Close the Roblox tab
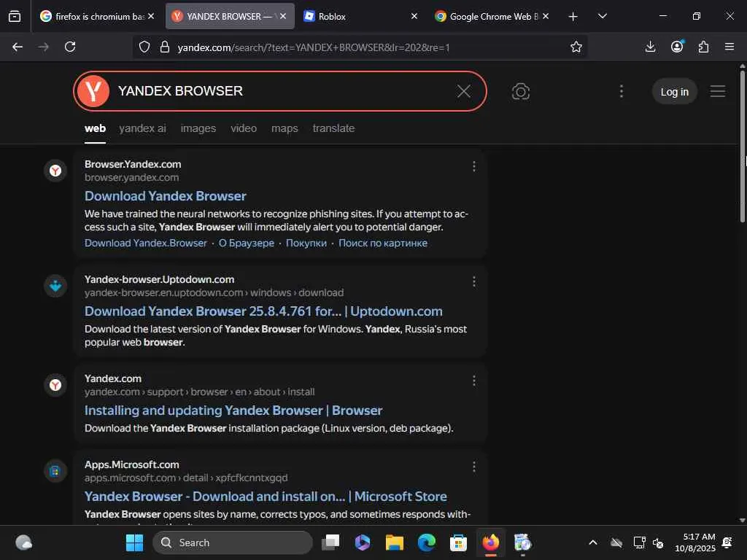 point(414,16)
